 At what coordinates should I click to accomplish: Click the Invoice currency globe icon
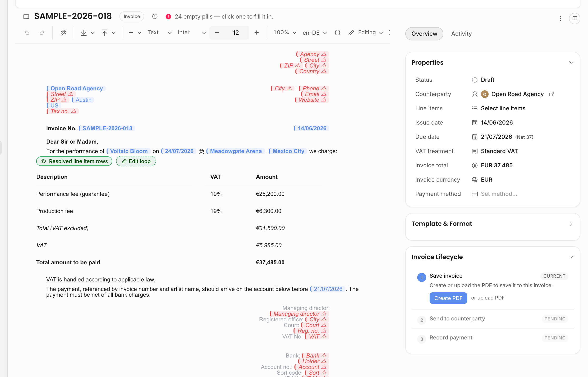tap(475, 180)
